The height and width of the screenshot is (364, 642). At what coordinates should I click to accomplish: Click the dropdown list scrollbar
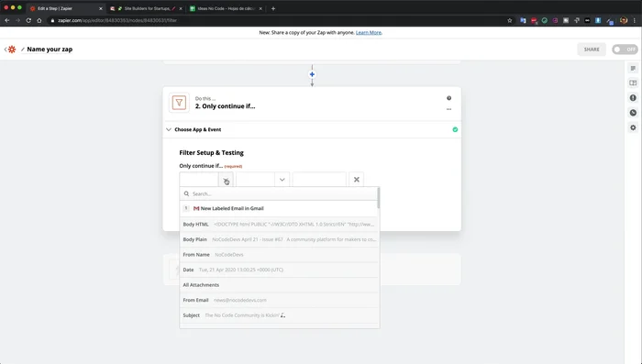378,198
